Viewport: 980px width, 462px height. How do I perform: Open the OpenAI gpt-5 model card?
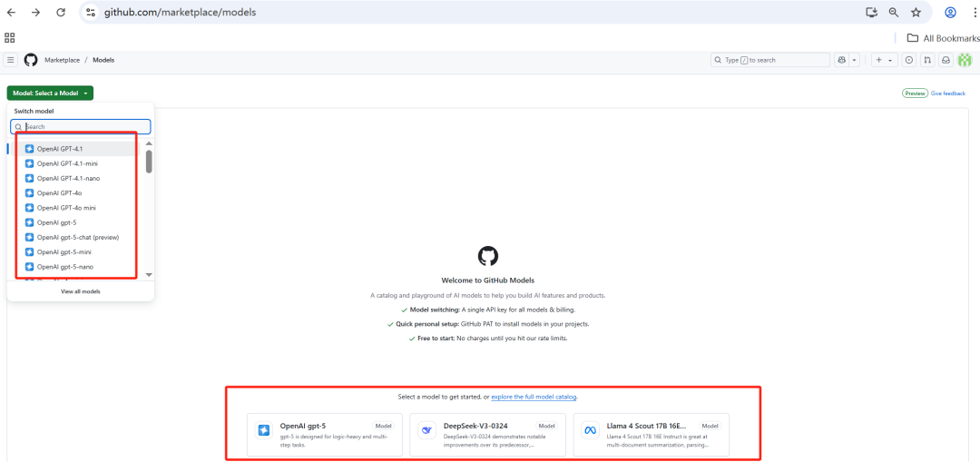[325, 434]
